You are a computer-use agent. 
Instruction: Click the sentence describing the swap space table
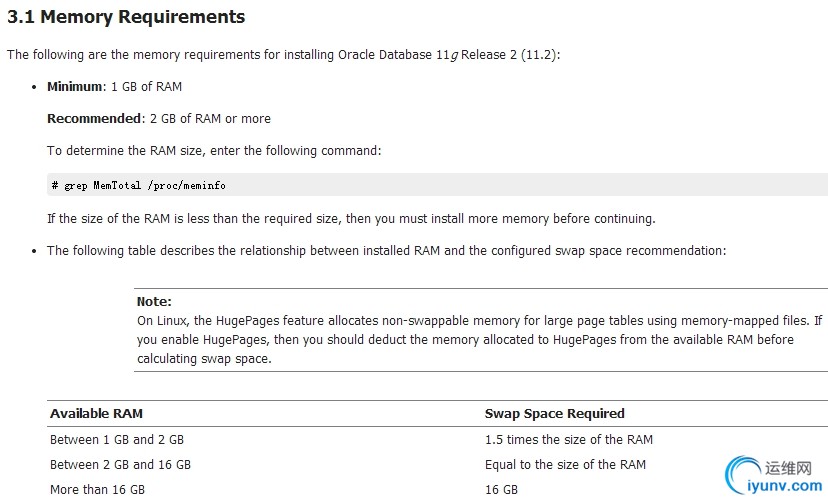(386, 251)
